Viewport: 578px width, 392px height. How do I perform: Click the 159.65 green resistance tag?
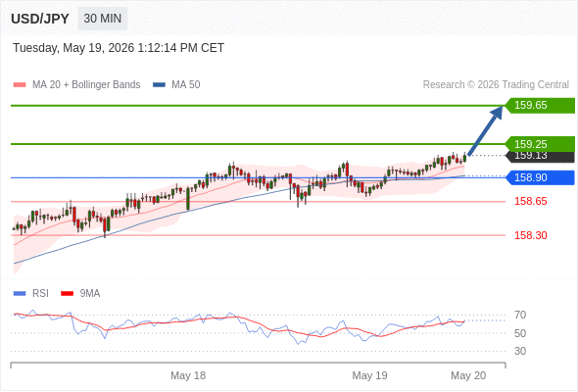540,106
